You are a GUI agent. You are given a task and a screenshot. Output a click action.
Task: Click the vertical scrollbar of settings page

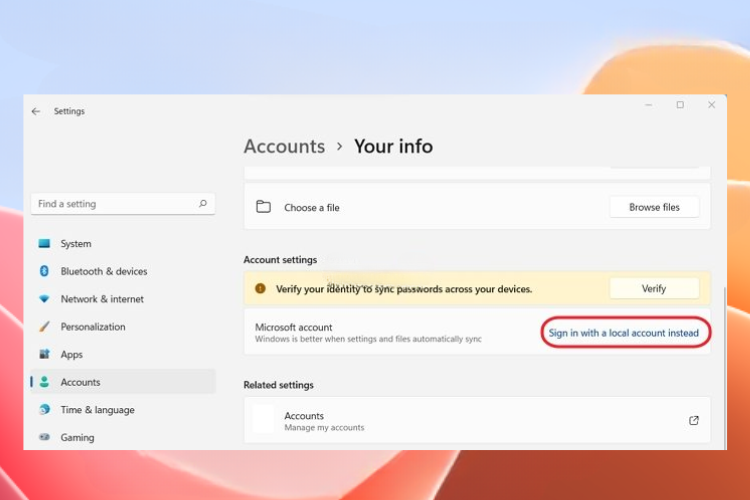click(x=725, y=368)
